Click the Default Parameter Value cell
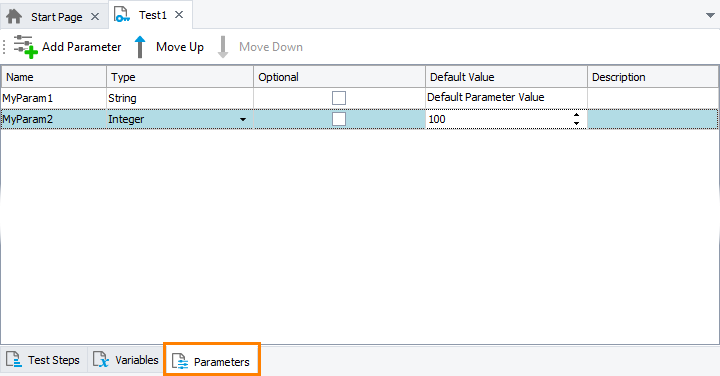 pos(506,98)
